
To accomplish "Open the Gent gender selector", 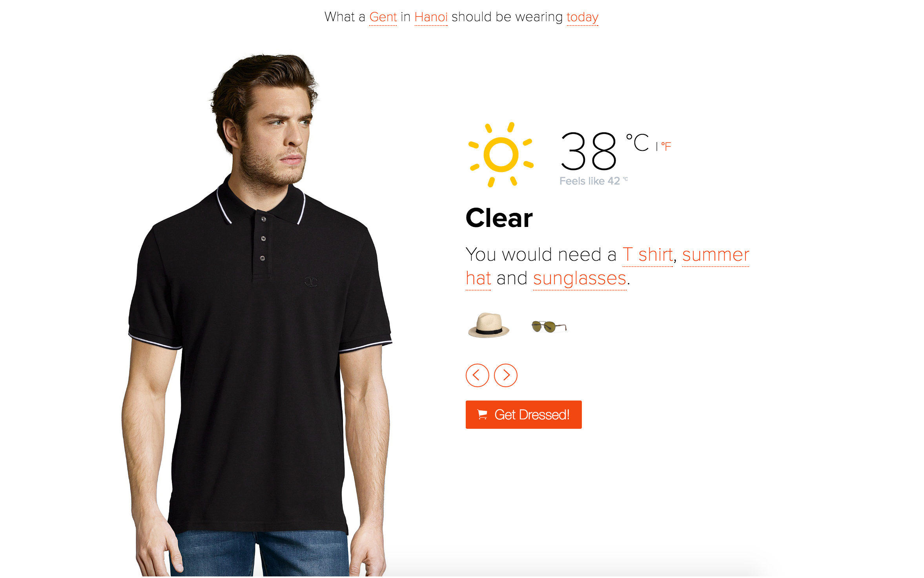I will 383,17.
